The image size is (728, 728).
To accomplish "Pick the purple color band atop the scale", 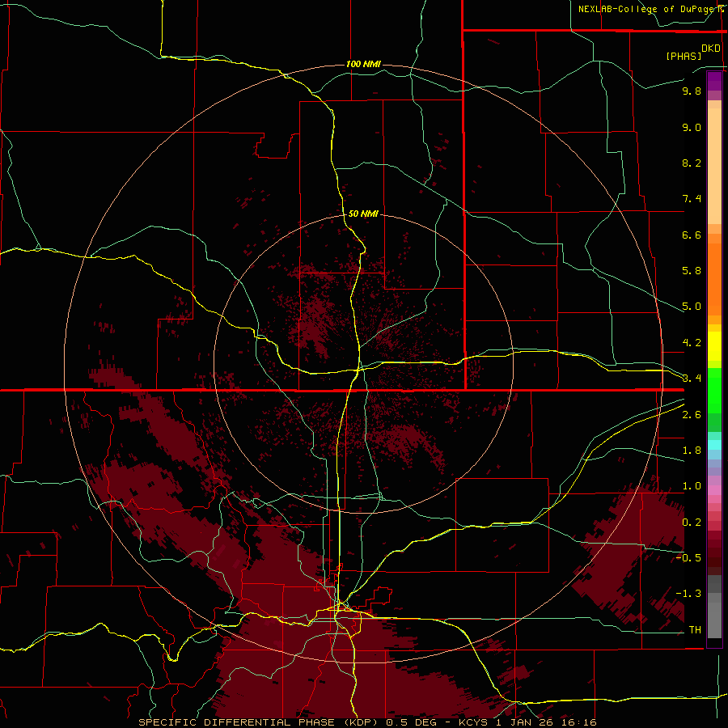I will coord(714,81).
